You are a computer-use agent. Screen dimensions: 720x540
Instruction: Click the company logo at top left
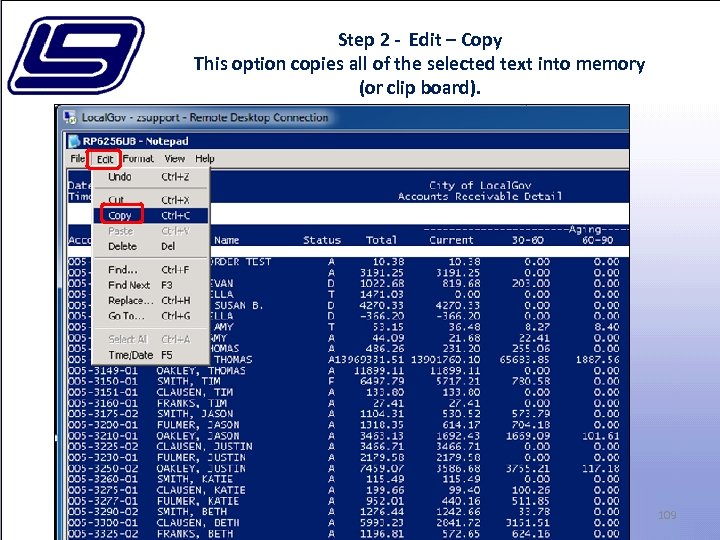coord(76,55)
